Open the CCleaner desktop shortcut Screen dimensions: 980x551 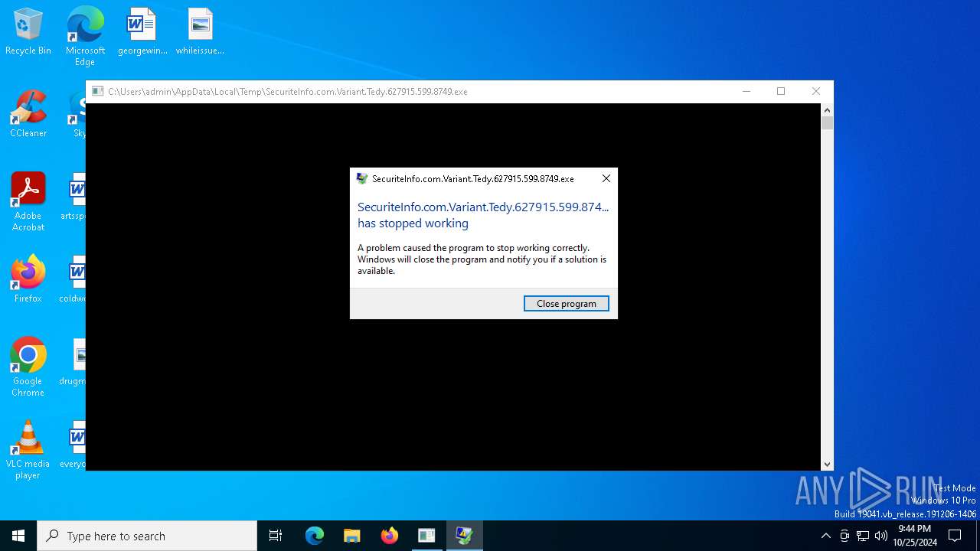click(x=28, y=115)
